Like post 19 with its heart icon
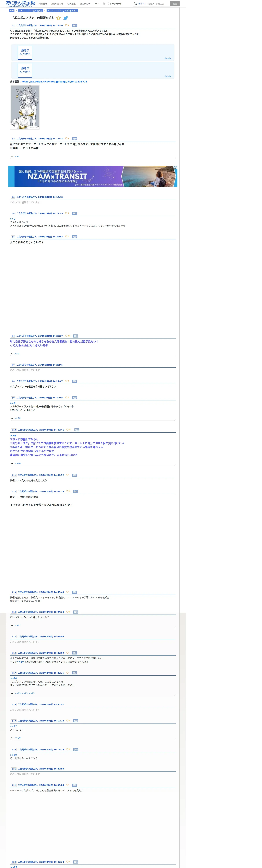Image resolution: width=262 pixels, height=868 pixels. coord(67,721)
